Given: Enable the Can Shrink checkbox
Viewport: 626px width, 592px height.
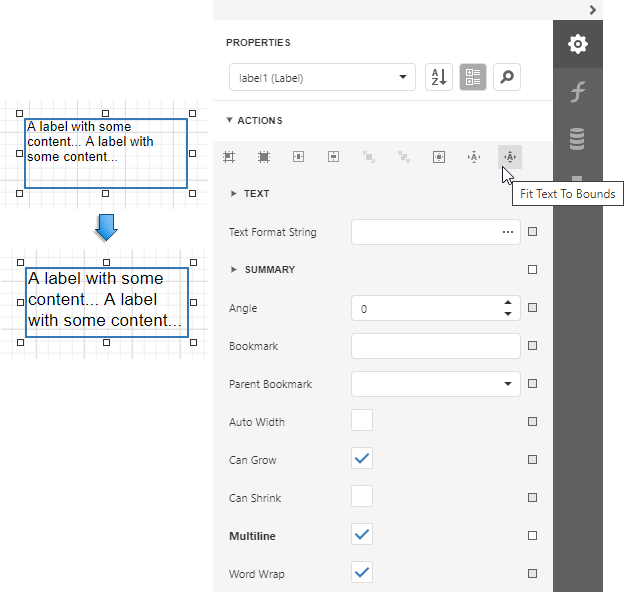Looking at the screenshot, I should (x=362, y=496).
